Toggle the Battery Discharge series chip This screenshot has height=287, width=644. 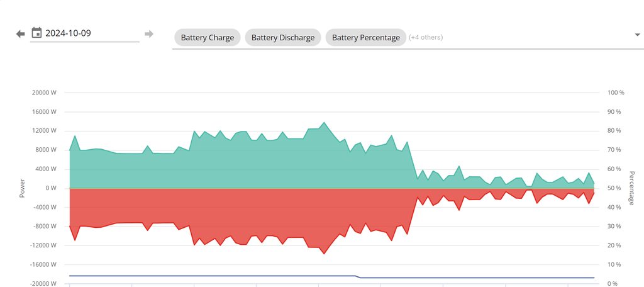(283, 38)
